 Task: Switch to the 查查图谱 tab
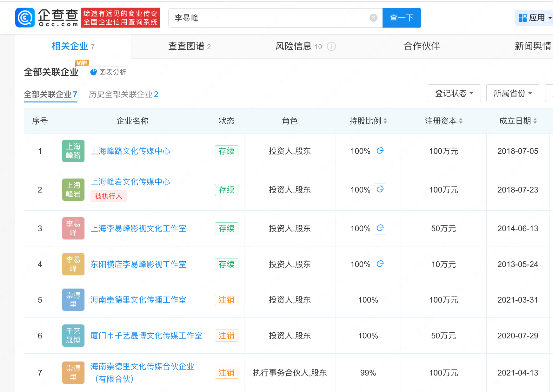189,46
